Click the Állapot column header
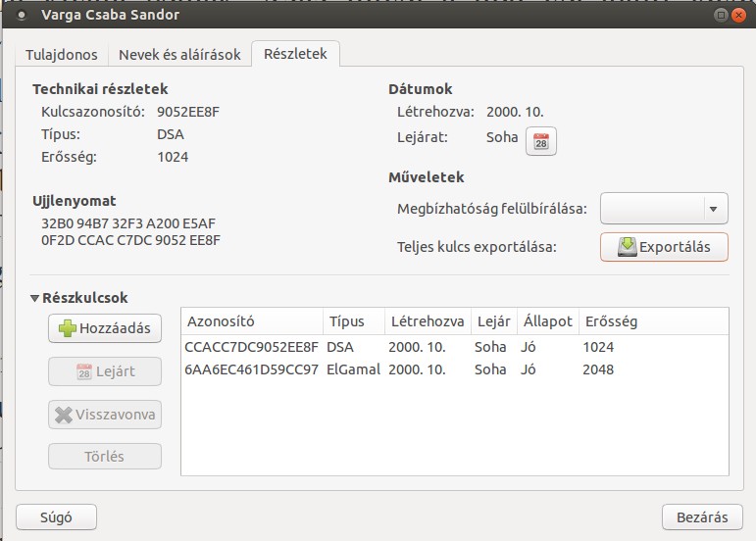Image resolution: width=756 pixels, height=541 pixels. 548,321
